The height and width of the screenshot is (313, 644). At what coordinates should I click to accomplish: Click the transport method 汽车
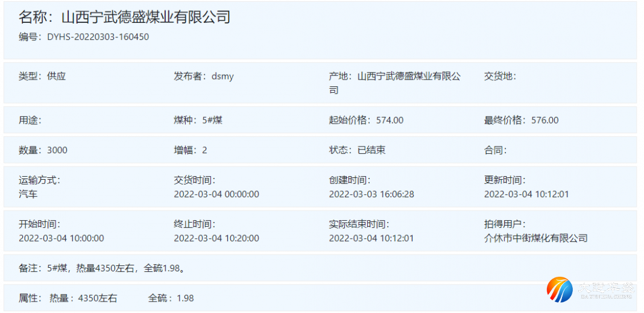(x=28, y=194)
